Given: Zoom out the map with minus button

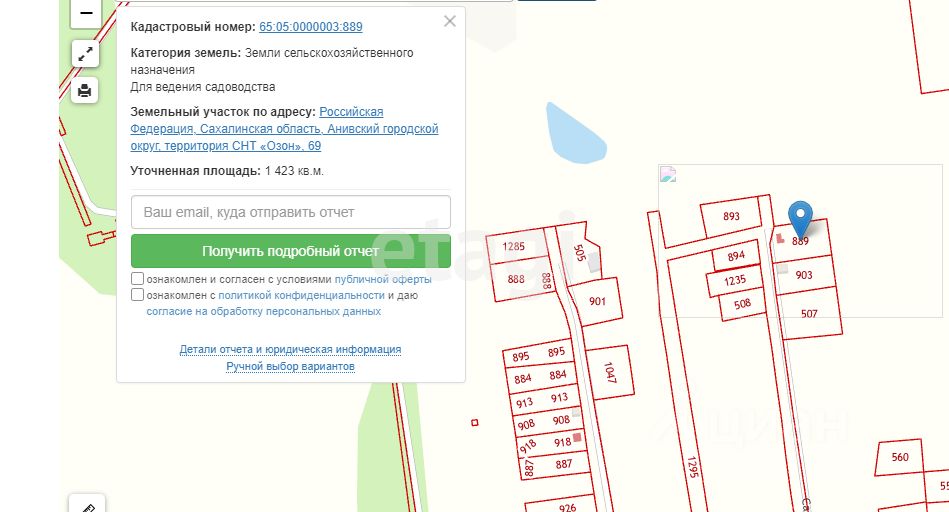Looking at the screenshot, I should [85, 13].
